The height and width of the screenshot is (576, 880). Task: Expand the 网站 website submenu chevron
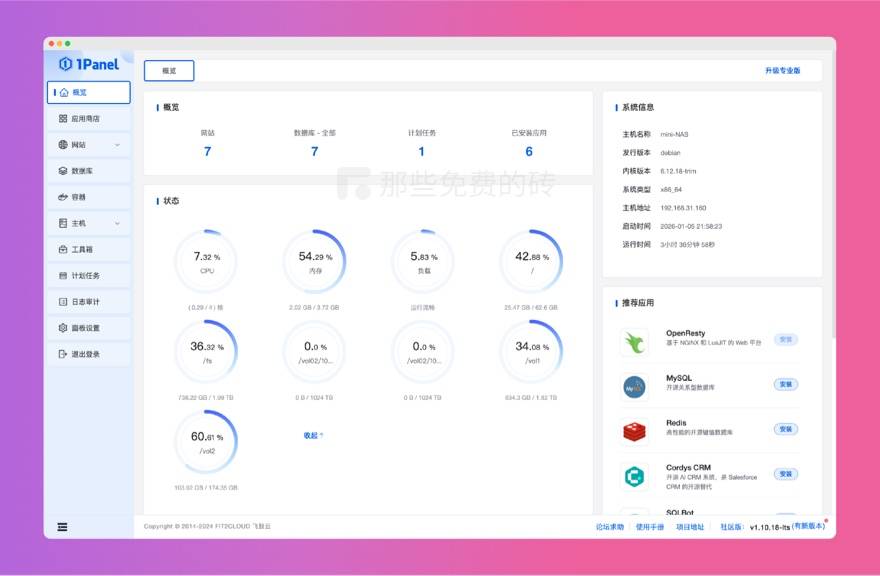pos(117,145)
